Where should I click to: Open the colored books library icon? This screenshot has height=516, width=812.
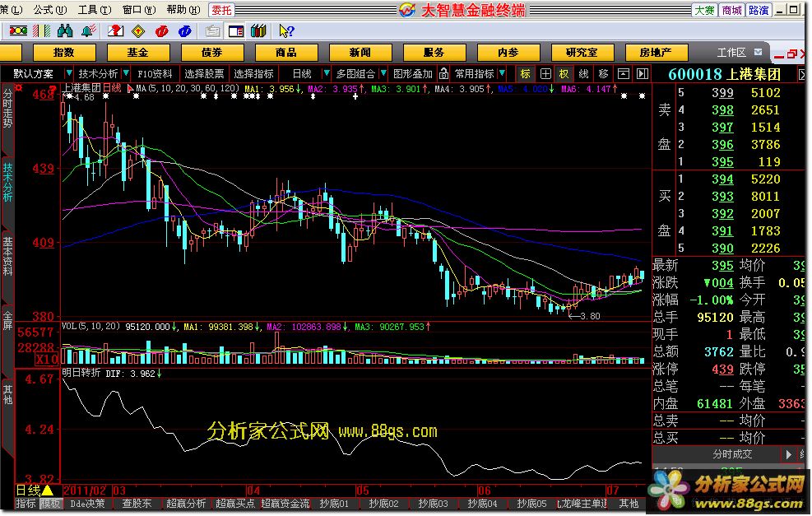tap(258, 31)
